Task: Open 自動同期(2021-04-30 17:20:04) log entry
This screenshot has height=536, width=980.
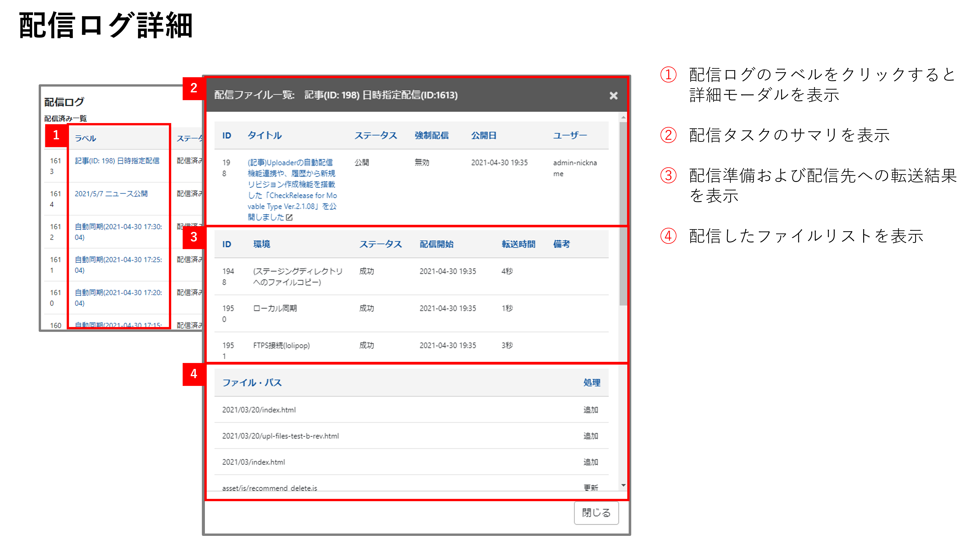Action: pyautogui.click(x=118, y=293)
